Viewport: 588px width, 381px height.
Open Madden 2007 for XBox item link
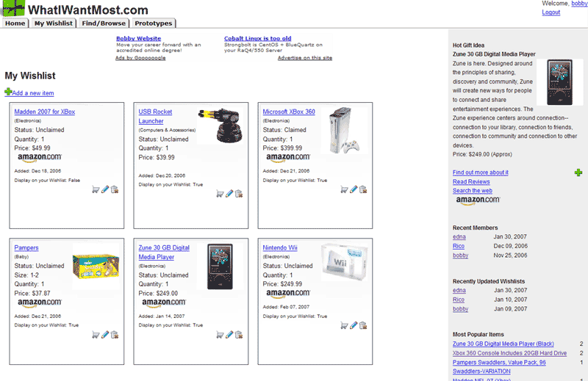point(45,112)
